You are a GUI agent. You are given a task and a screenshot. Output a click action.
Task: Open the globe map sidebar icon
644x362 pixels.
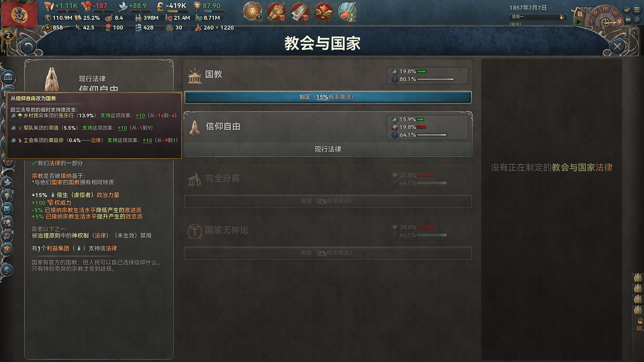coord(7,270)
